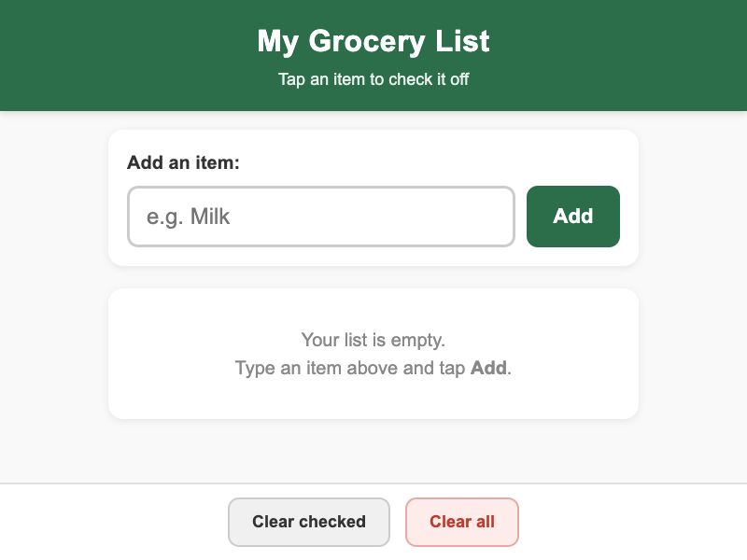
Task: Click the 'Tap an item to check it off' subtitle
Action: (373, 79)
